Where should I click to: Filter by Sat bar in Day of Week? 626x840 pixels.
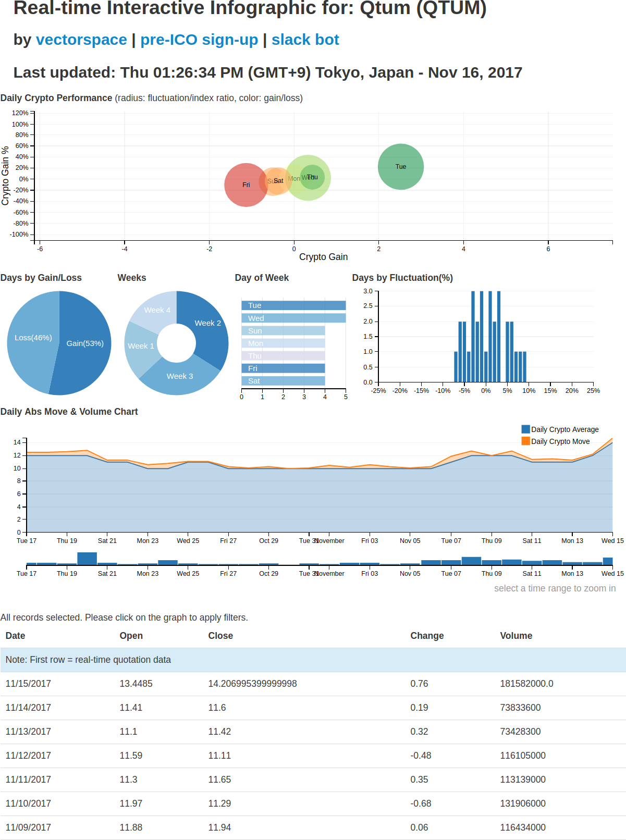tap(283, 380)
